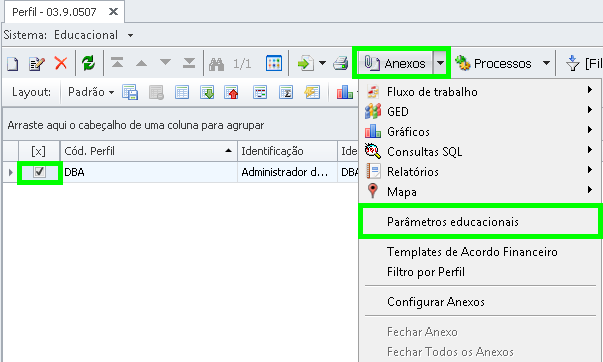Click the export green arrow document icon
603x362 pixels.
point(306,63)
